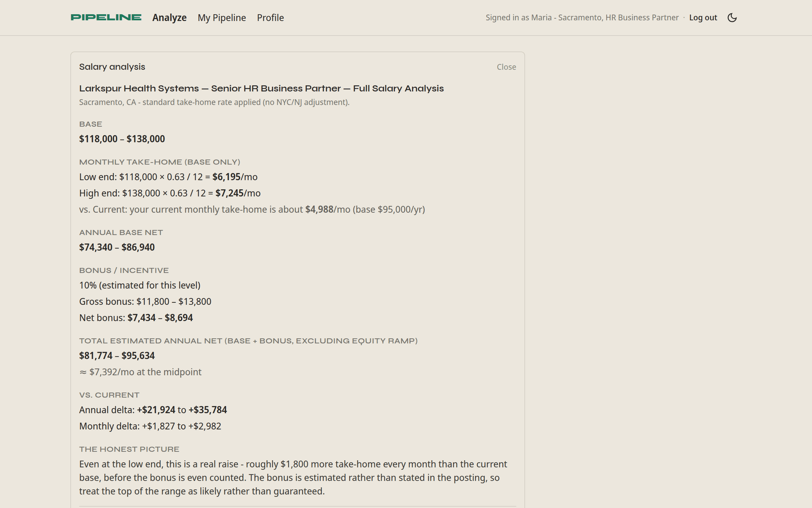Toggle dark mode moon icon
Viewport: 812px width, 508px height.
[x=732, y=18]
